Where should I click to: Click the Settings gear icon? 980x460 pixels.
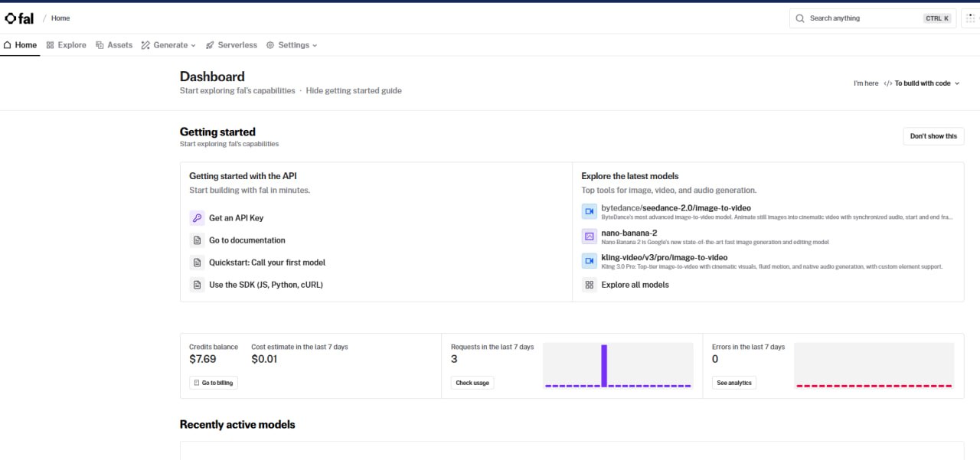tap(270, 45)
